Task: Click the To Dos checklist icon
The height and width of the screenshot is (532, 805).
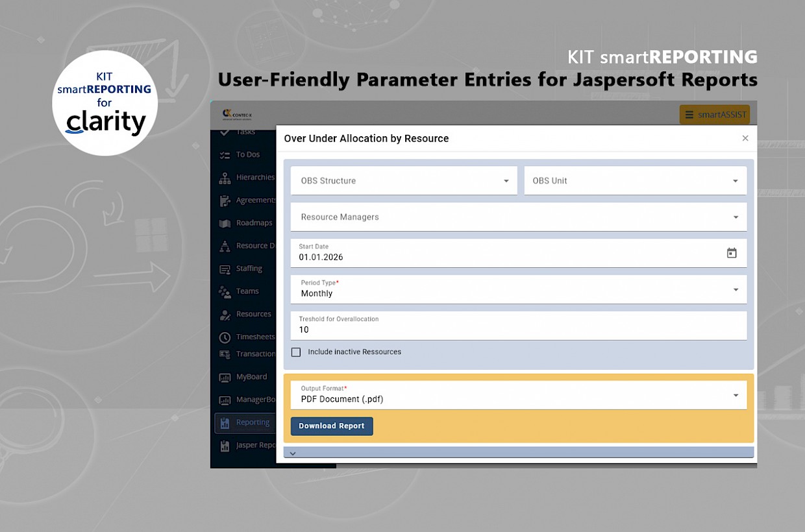Action: coord(225,155)
